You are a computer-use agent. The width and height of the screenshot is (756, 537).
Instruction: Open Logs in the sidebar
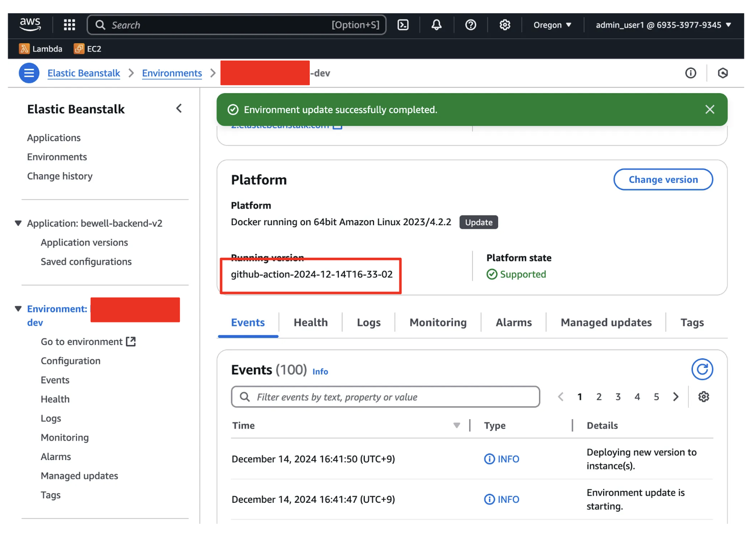51,418
